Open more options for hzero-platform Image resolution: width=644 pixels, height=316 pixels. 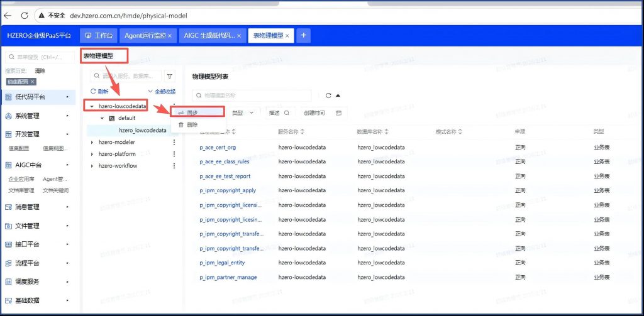click(174, 154)
